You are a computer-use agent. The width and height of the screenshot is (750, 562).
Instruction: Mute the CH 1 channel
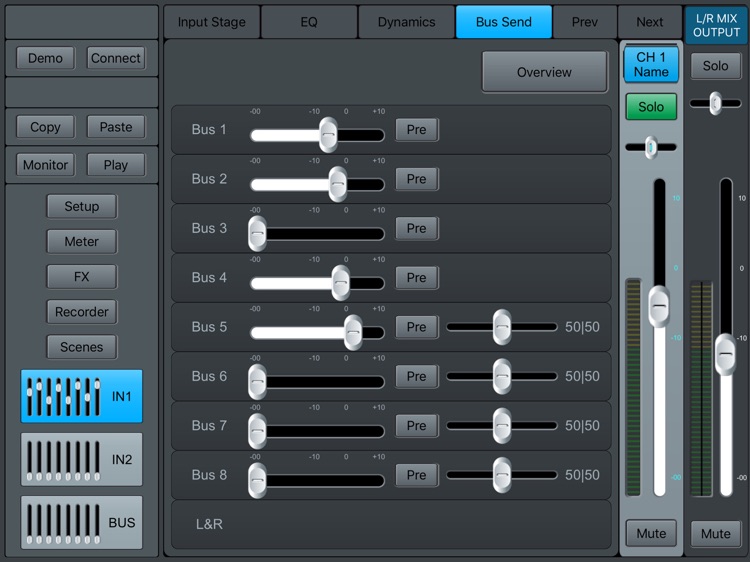pos(651,533)
